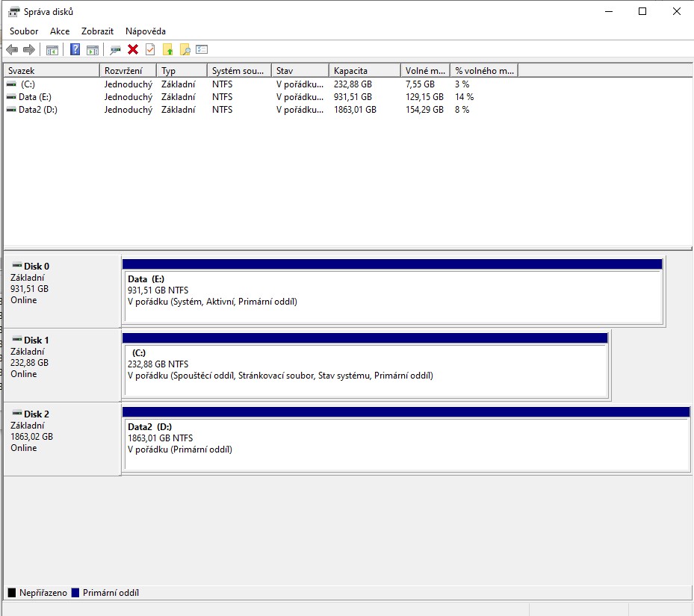Click the show/hide action pane icon

point(92,50)
